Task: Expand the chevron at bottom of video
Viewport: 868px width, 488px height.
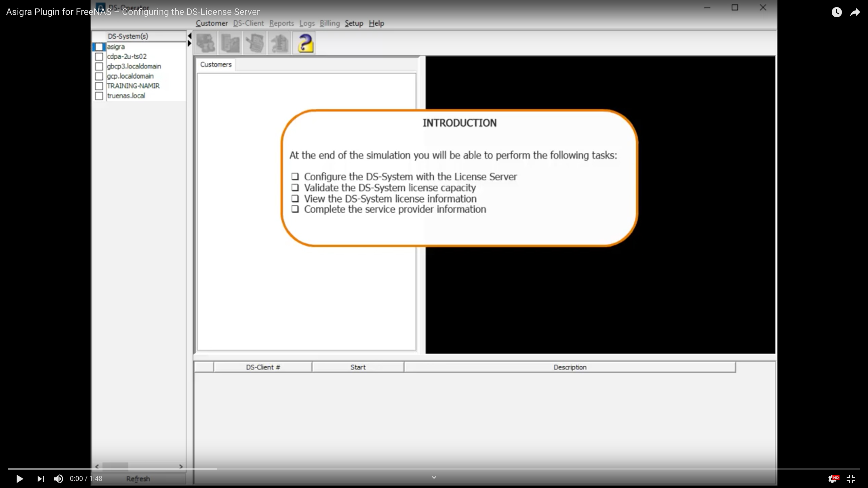Action: click(434, 477)
